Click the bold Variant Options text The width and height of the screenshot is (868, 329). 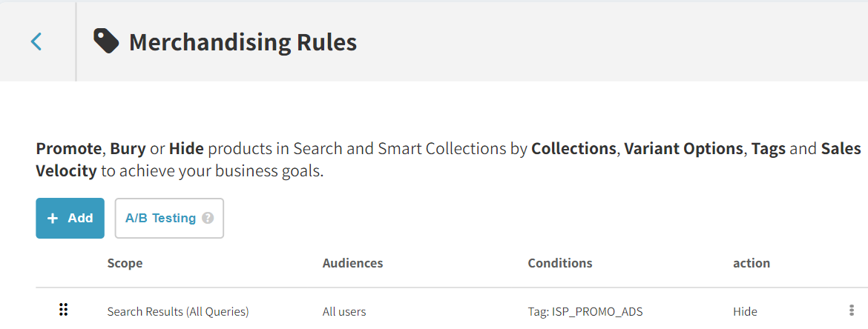click(x=684, y=149)
